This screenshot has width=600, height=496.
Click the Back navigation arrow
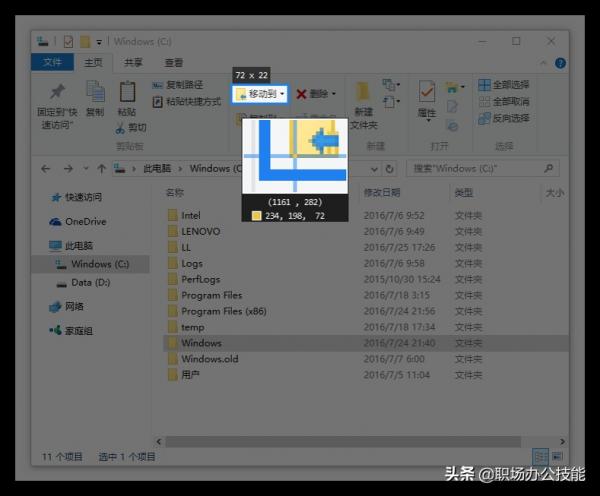pos(46,169)
